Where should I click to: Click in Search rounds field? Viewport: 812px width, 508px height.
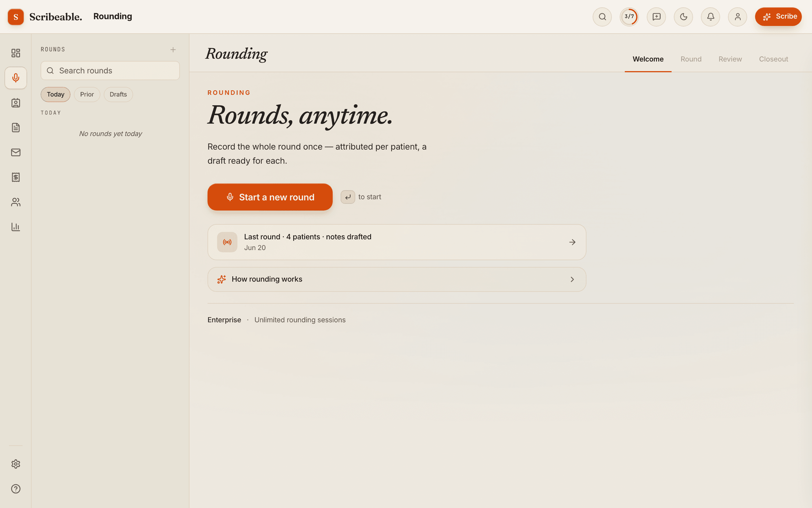coord(110,71)
